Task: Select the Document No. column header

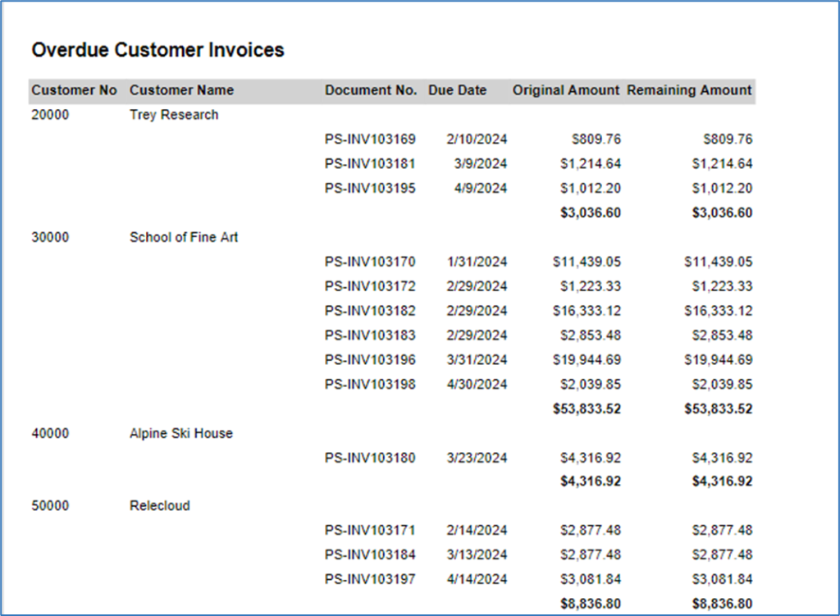Action: [371, 90]
